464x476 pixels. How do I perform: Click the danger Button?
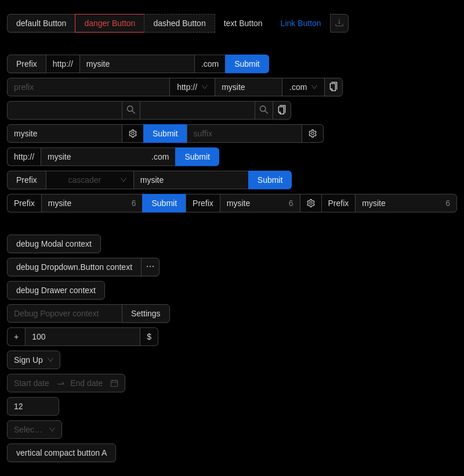(110, 23)
